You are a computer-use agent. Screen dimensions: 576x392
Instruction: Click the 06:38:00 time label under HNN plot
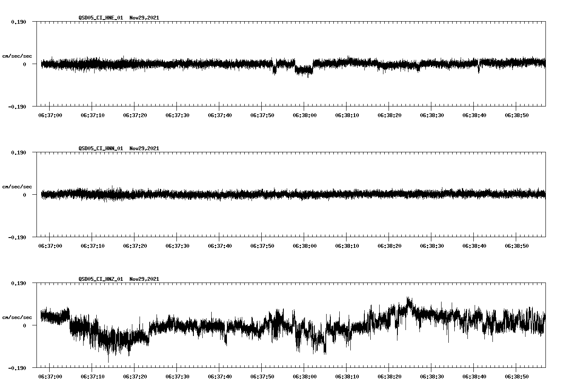pos(305,246)
